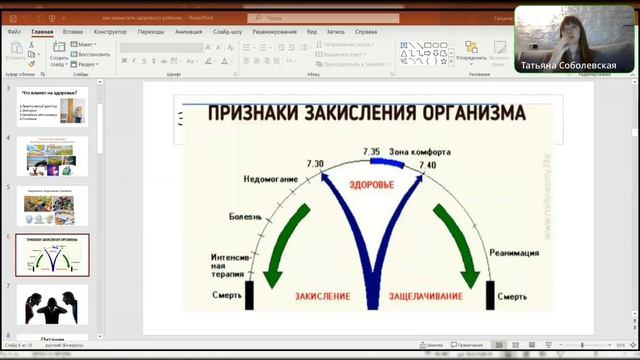The height and width of the screenshot is (360, 640).
Task: Open bullets list dropdown arrow
Action: (253, 48)
